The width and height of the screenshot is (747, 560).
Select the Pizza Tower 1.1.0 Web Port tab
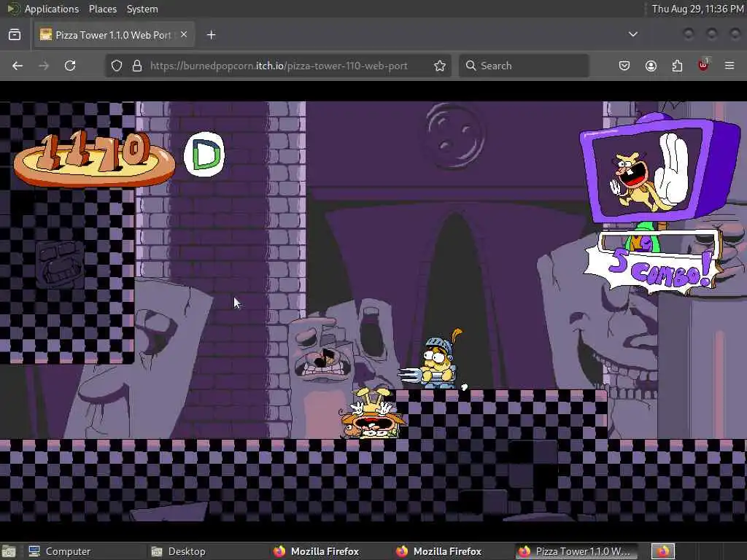point(115,35)
